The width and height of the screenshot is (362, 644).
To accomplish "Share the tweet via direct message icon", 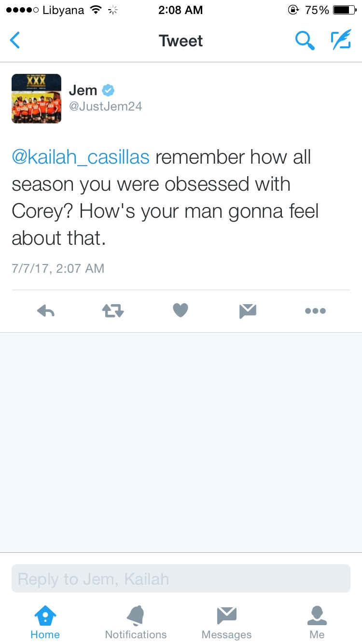I will (248, 311).
